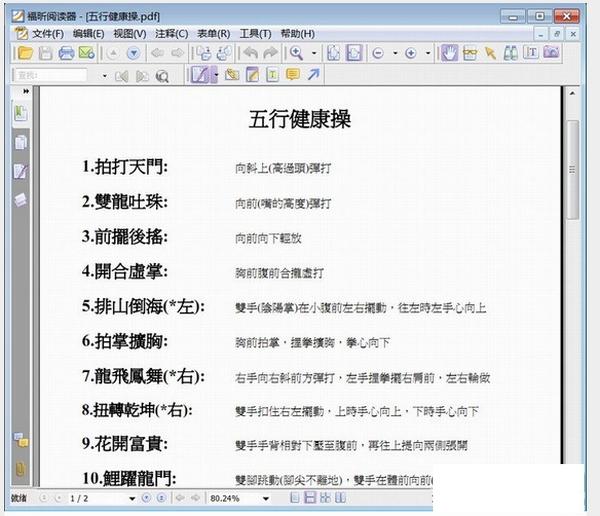Click the Redo arrow icon
The width and height of the screenshot is (600, 516).
[x=271, y=53]
